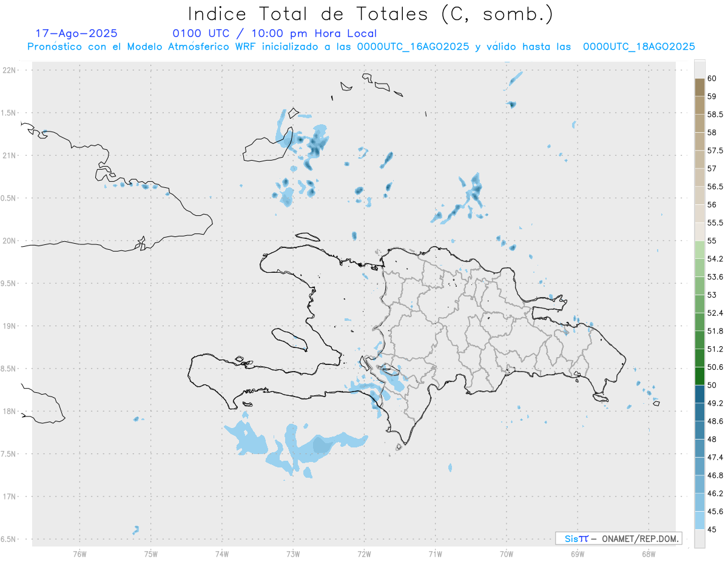
Task: Click the '48.6' value on the color scale
Action: pyautogui.click(x=715, y=421)
